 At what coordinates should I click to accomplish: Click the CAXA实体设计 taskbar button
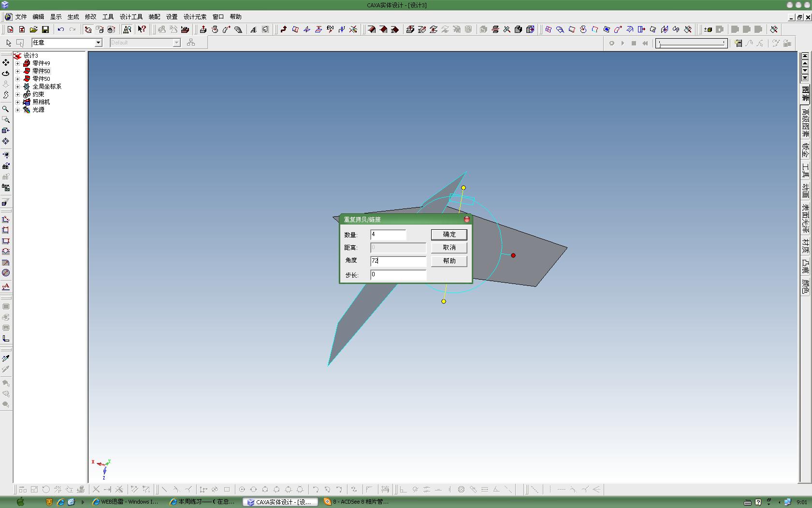click(x=280, y=502)
